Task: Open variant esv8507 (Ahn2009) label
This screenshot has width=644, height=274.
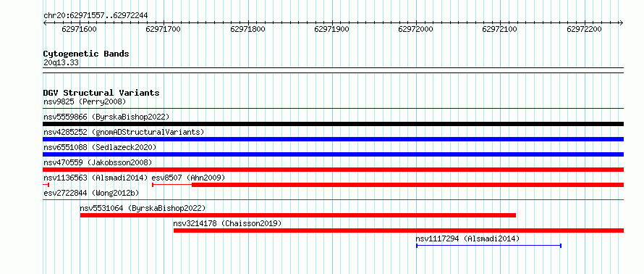Action: point(189,178)
